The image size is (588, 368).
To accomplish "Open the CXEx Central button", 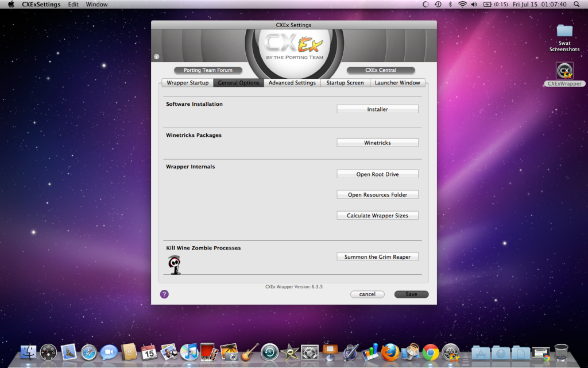I will (x=381, y=70).
